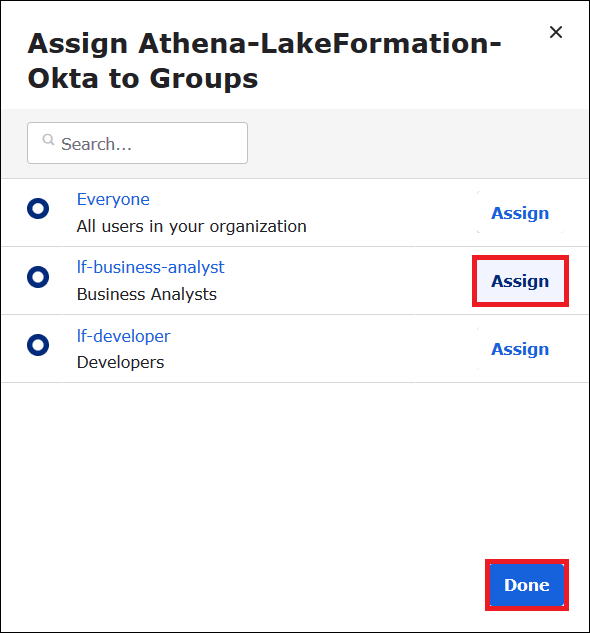Open the lf-business-analyst group link

(x=150, y=267)
